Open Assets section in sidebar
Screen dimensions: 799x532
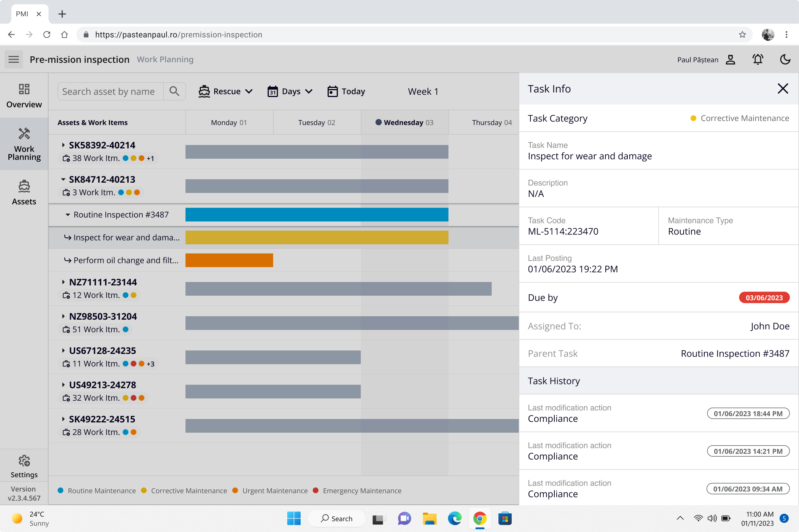[x=24, y=193]
